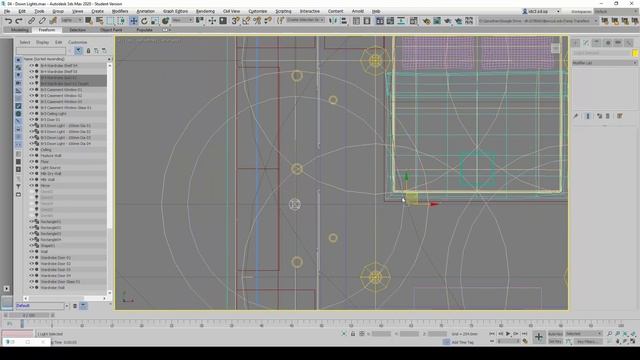Screen dimensions: 640x360
Task: Open the Utilities panel tab
Action: [629, 42]
